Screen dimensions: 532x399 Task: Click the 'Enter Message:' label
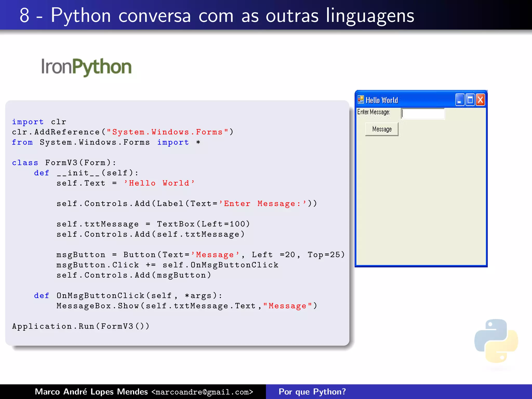[374, 112]
